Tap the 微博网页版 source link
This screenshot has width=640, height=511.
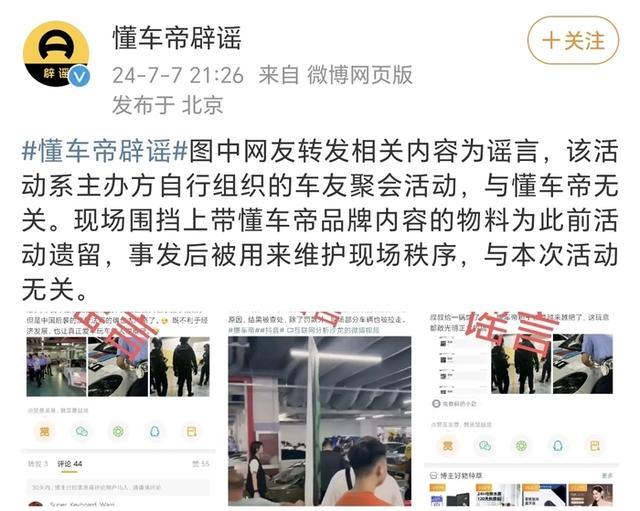360,75
